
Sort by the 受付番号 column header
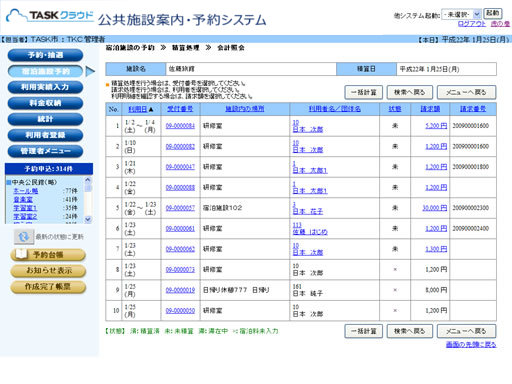180,109
